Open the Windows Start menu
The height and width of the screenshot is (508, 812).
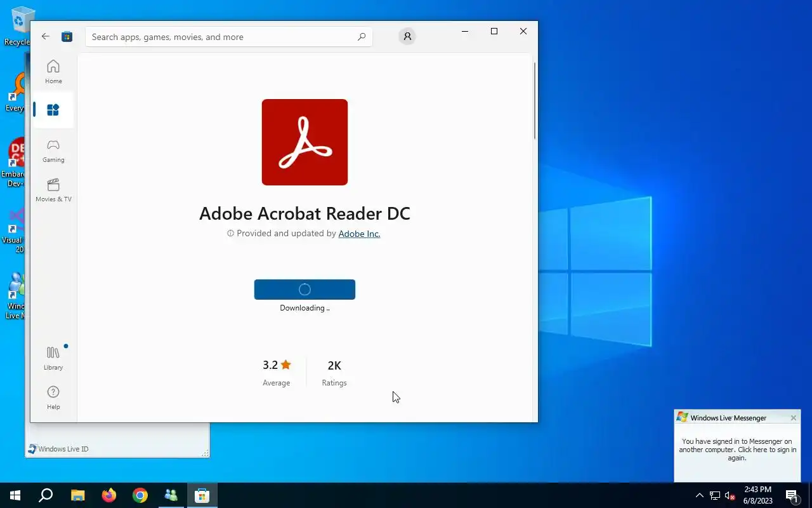15,495
